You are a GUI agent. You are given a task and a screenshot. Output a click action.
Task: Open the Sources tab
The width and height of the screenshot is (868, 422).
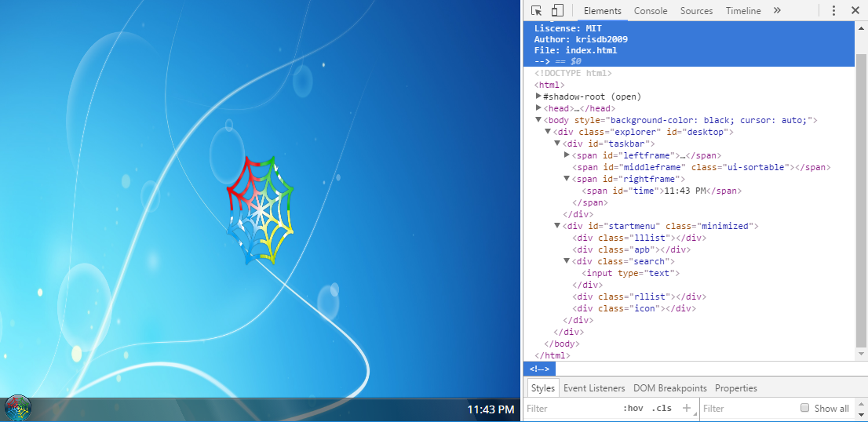point(696,10)
